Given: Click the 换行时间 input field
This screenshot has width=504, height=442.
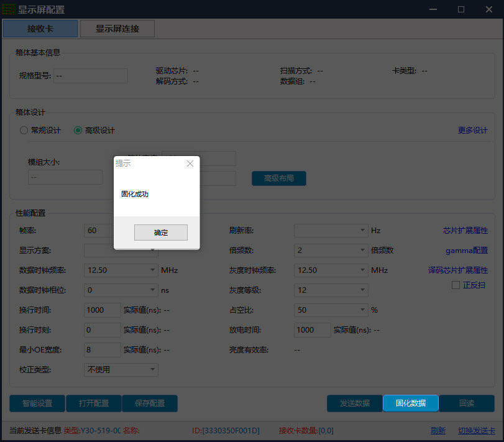Looking at the screenshot, I should (102, 310).
